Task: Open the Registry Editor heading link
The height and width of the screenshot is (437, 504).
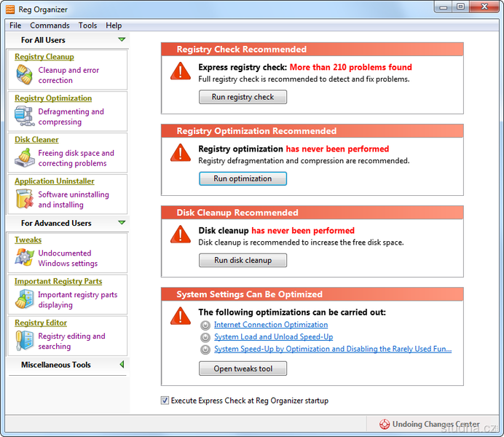Action: tap(41, 323)
